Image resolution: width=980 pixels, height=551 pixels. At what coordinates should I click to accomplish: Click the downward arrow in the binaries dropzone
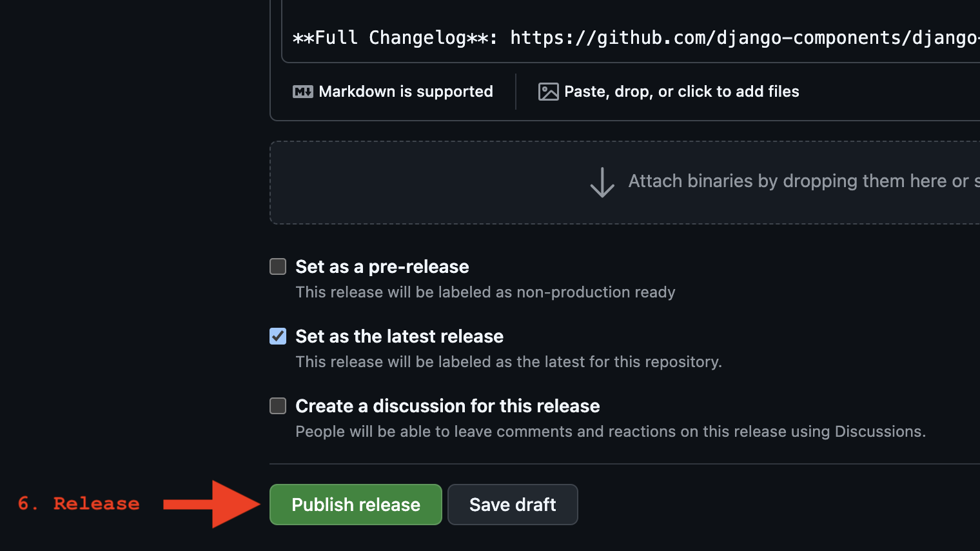pos(602,183)
